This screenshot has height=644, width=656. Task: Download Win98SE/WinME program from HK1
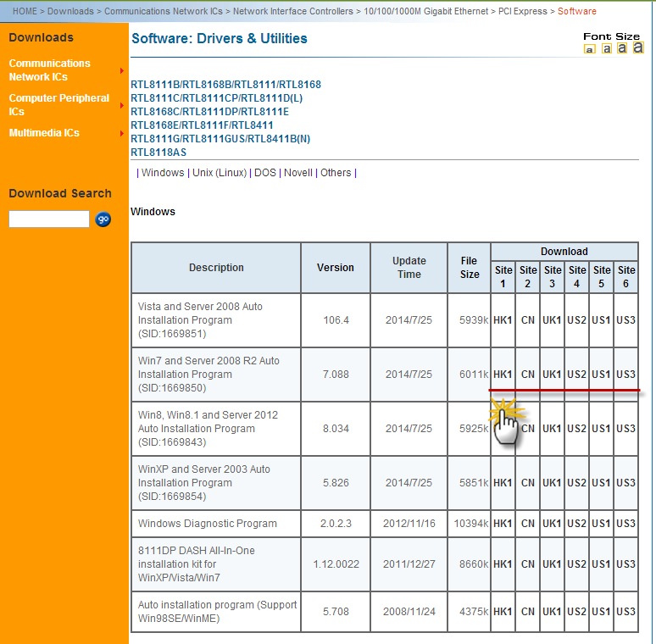tap(503, 612)
